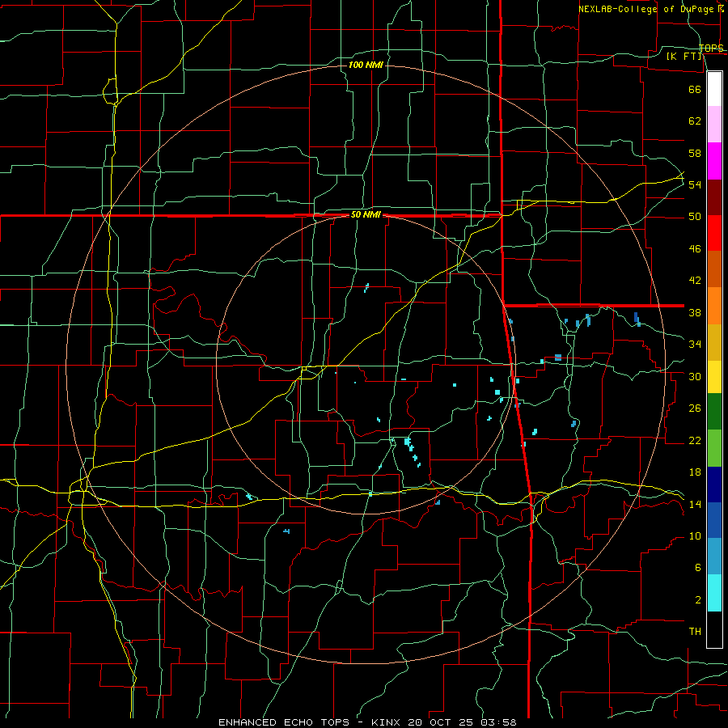The image size is (728, 728).
Task: Click the white swatch in the tops scale
Action: point(714,89)
